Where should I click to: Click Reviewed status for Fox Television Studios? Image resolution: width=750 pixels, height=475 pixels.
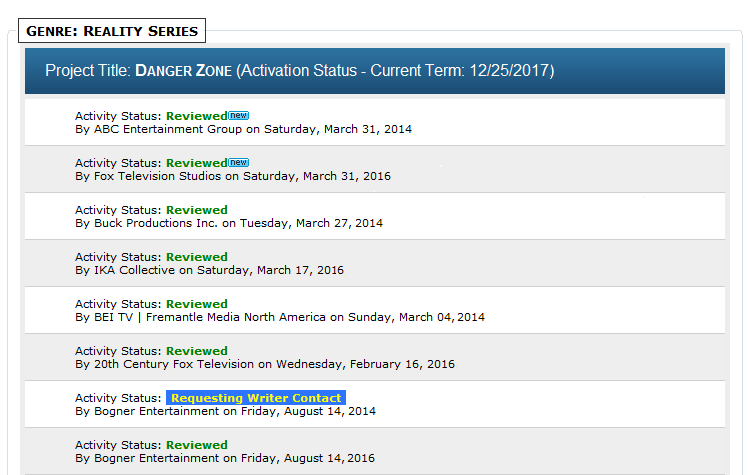point(197,163)
